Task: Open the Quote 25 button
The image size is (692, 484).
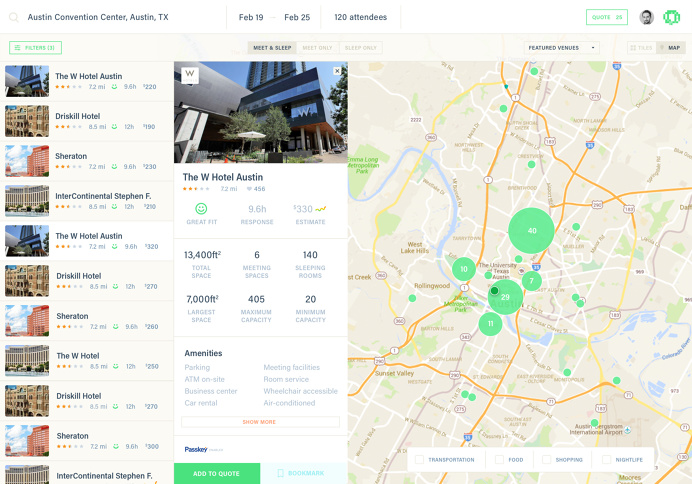Action: [607, 17]
